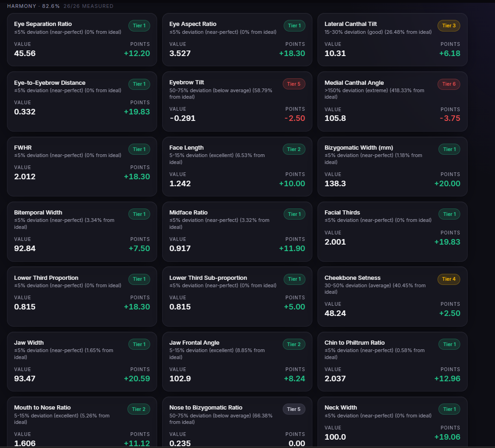
Task: Click the Midface Ratio value 0.917
Action: tap(180, 248)
